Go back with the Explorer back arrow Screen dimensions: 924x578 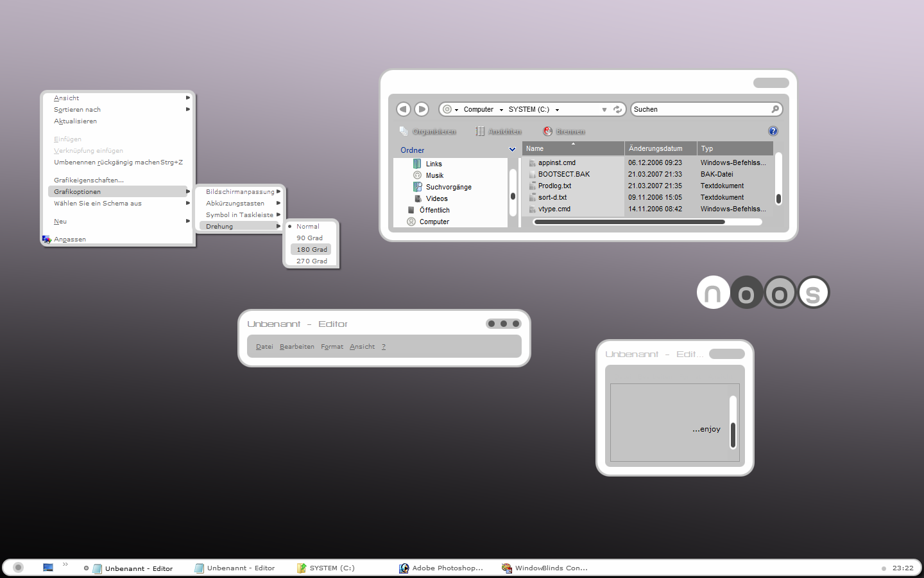click(x=404, y=109)
